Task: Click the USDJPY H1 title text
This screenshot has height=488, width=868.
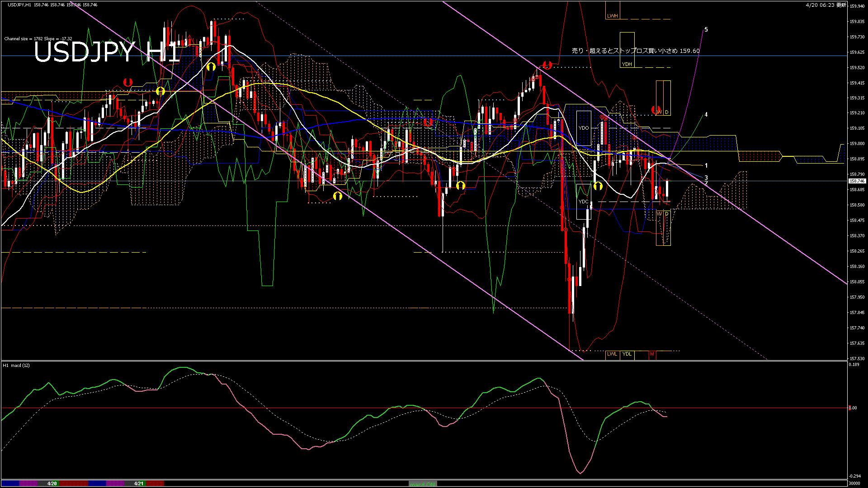Action: tap(107, 52)
